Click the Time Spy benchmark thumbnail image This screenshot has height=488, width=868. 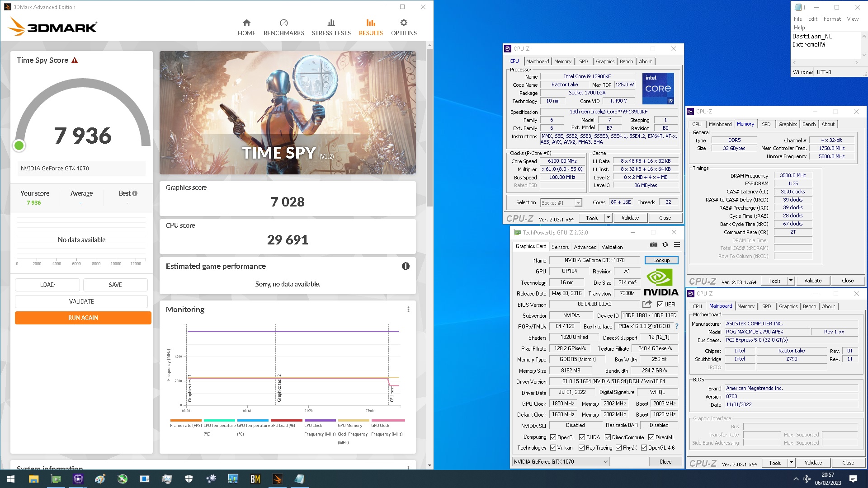pyautogui.click(x=288, y=113)
